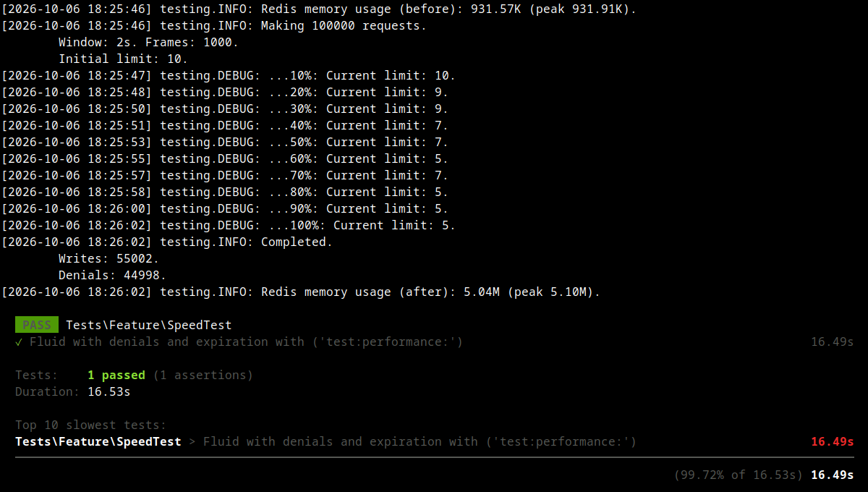Select the "...100%: Current limit: 5." debug entry

pyautogui.click(x=229, y=226)
